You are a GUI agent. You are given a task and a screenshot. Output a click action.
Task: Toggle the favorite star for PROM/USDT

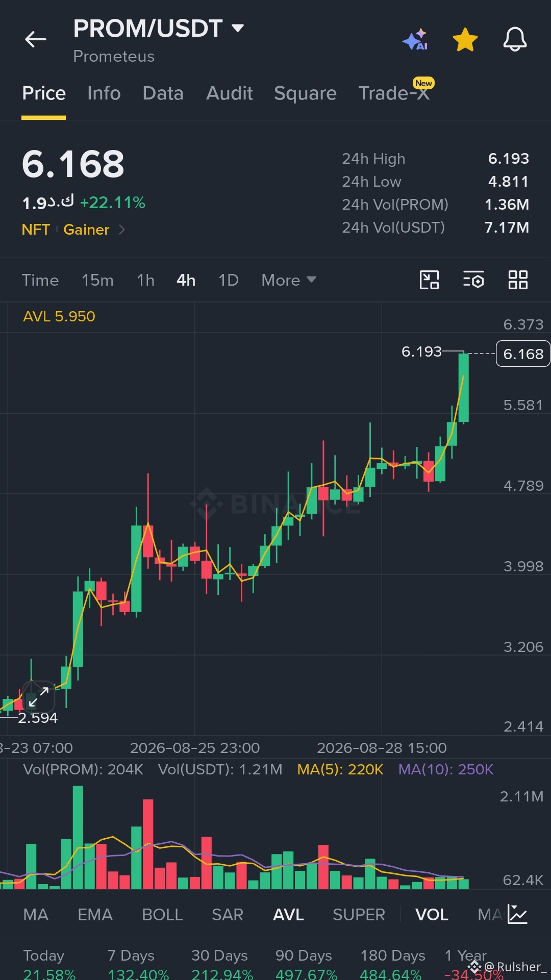click(465, 39)
